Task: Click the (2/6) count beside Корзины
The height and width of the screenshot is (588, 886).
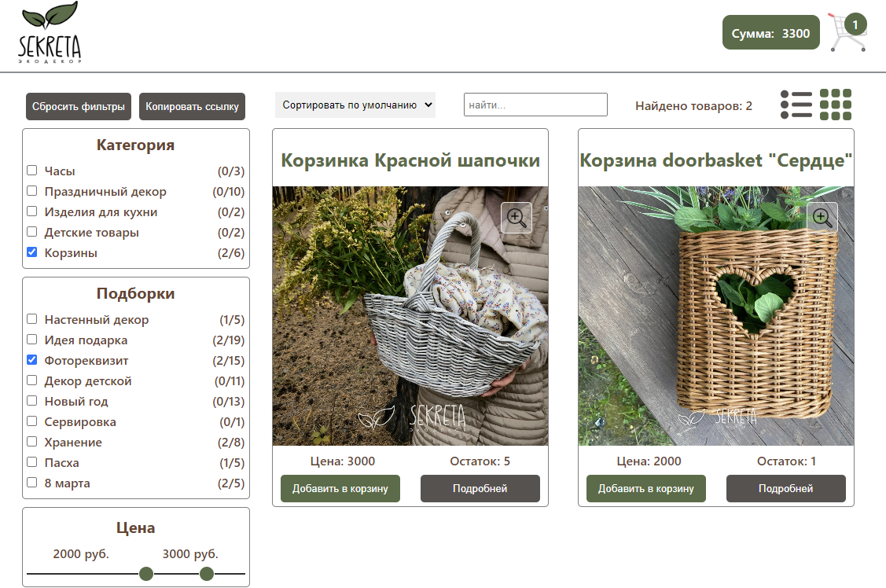Action: coord(231,253)
